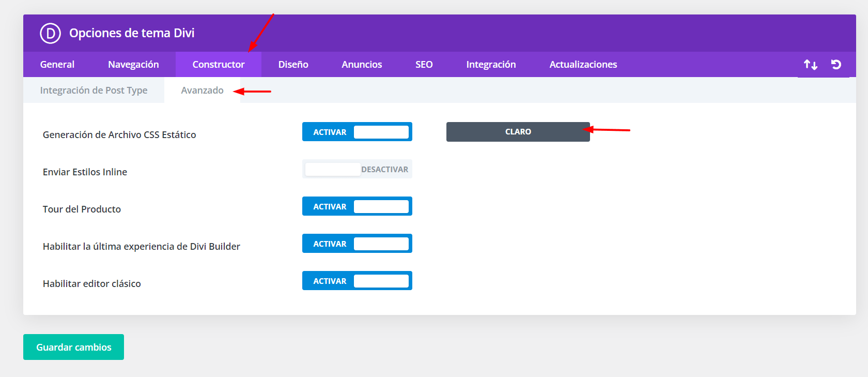Viewport: 868px width, 377px height.
Task: Toggle the Tour del Producto switch
Action: click(x=357, y=206)
